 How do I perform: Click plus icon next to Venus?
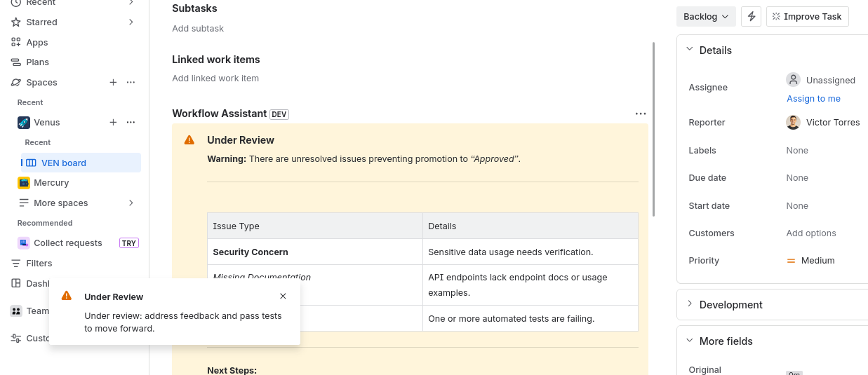[x=113, y=123]
